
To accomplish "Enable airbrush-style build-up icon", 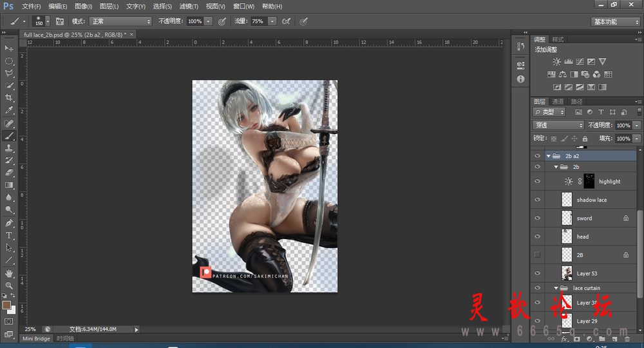I will pos(287,21).
